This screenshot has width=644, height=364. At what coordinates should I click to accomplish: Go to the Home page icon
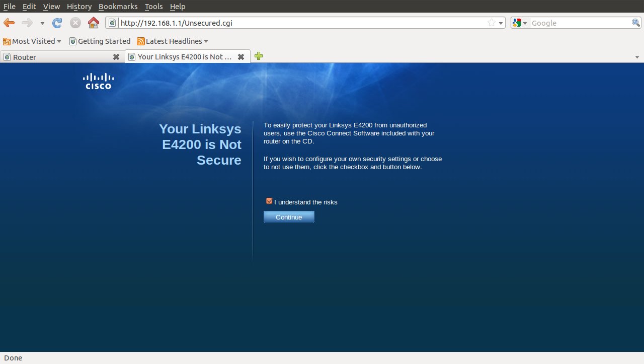93,23
